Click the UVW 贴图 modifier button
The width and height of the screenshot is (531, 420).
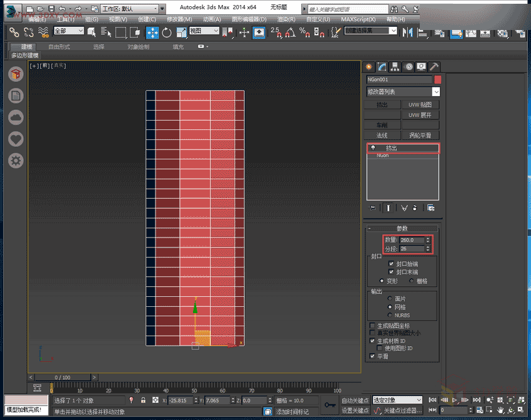coord(420,105)
